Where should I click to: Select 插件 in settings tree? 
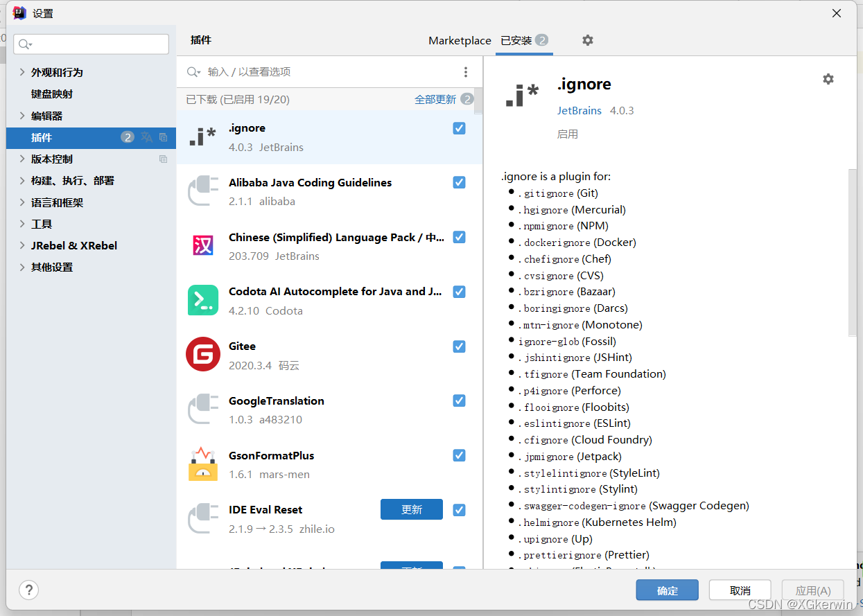[x=91, y=137]
